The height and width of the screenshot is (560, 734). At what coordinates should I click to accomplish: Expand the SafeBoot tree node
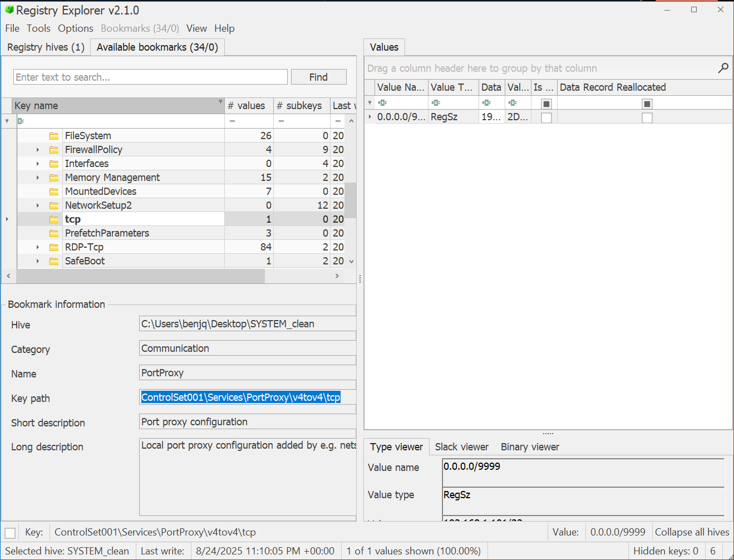tap(38, 261)
